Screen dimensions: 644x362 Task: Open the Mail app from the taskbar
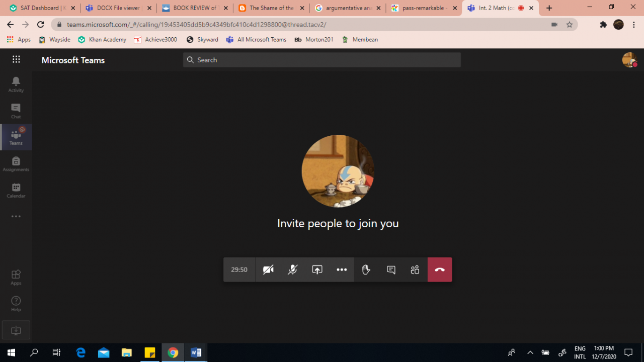tap(104, 352)
